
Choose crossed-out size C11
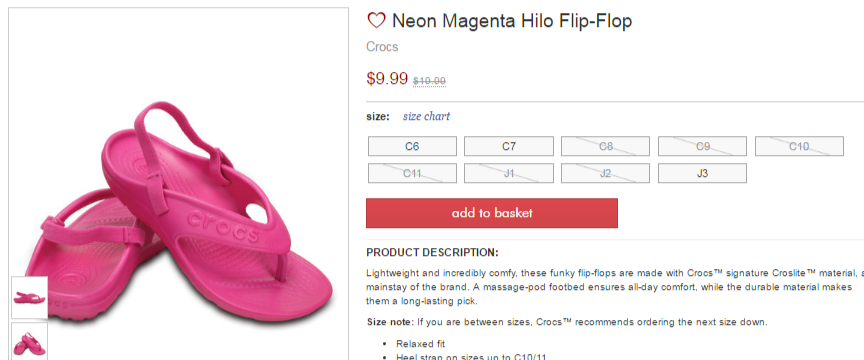(x=412, y=173)
